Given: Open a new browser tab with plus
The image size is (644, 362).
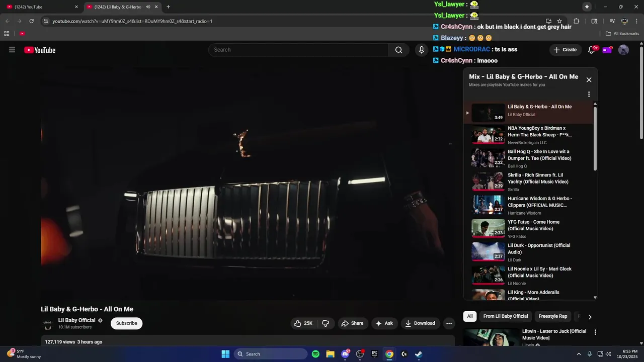Looking at the screenshot, I should 168,7.
